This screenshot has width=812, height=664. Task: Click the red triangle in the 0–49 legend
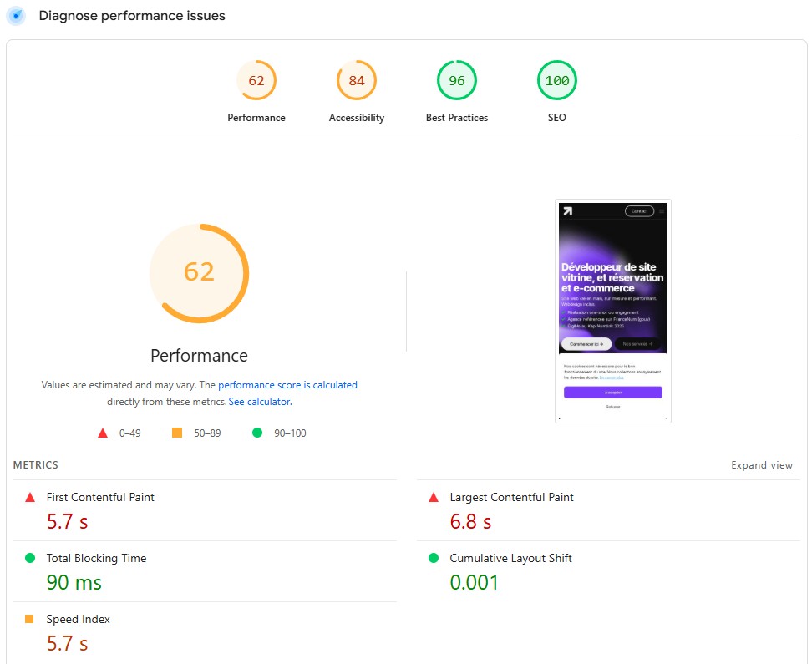pos(103,433)
